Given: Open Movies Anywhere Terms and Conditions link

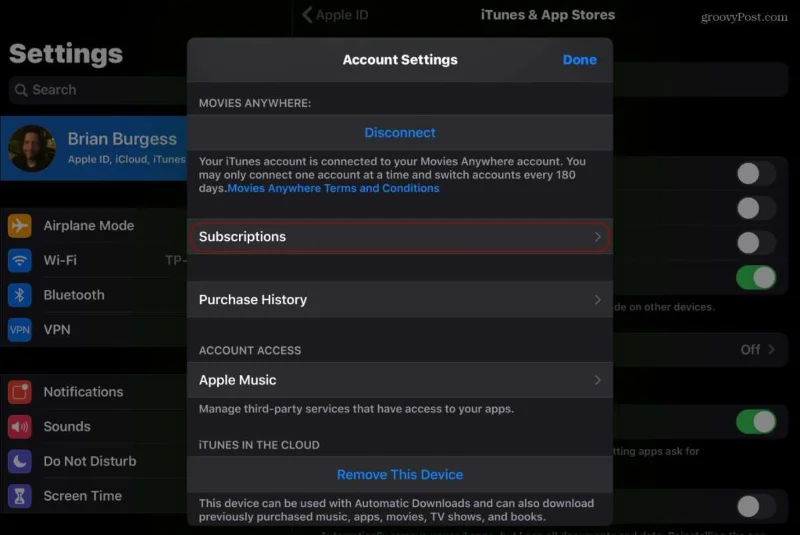Looking at the screenshot, I should tap(333, 188).
